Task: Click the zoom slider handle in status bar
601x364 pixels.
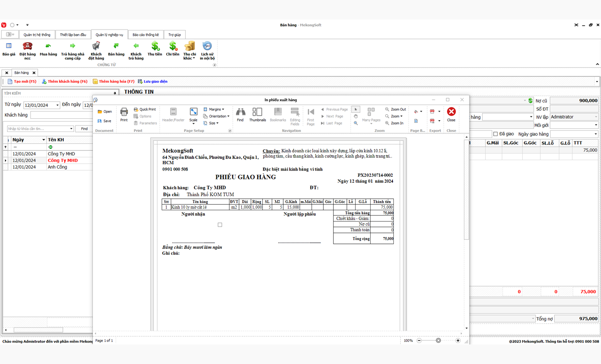Action: [x=438, y=340]
